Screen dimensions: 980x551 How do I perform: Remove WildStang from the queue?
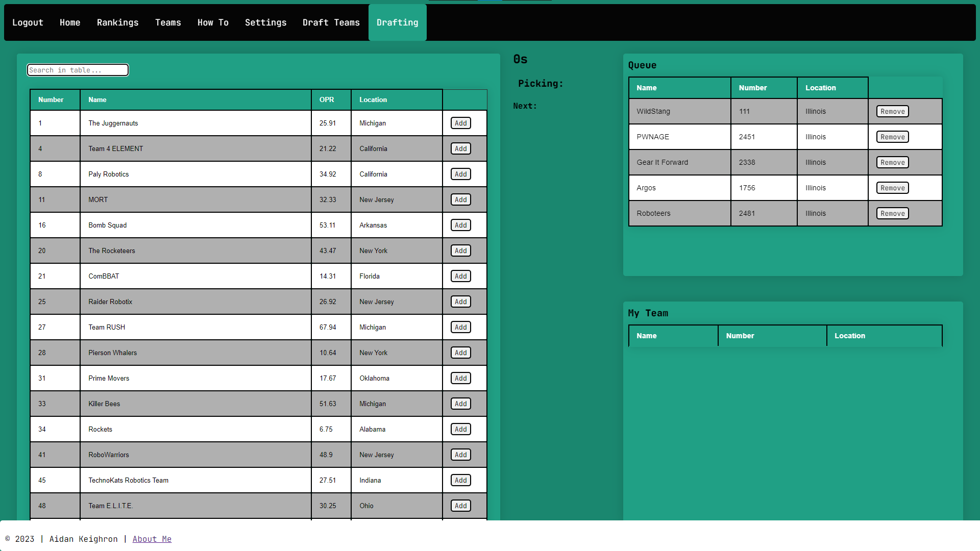click(892, 111)
